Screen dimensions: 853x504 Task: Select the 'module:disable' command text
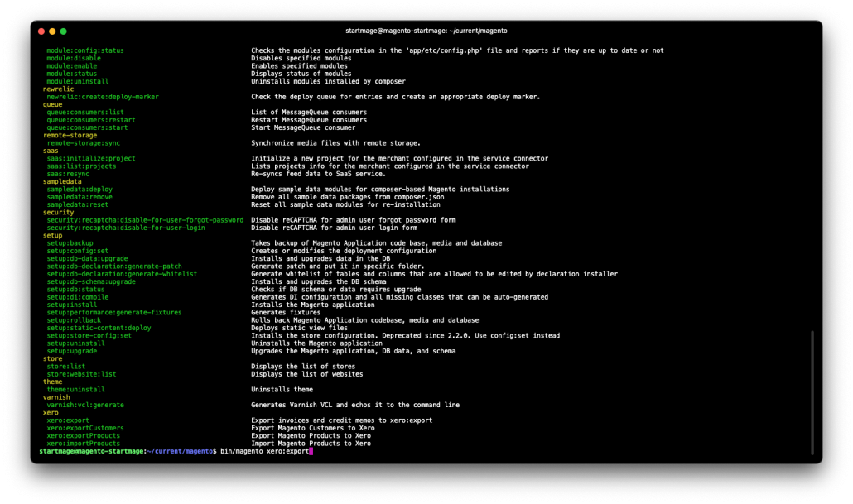tap(74, 58)
